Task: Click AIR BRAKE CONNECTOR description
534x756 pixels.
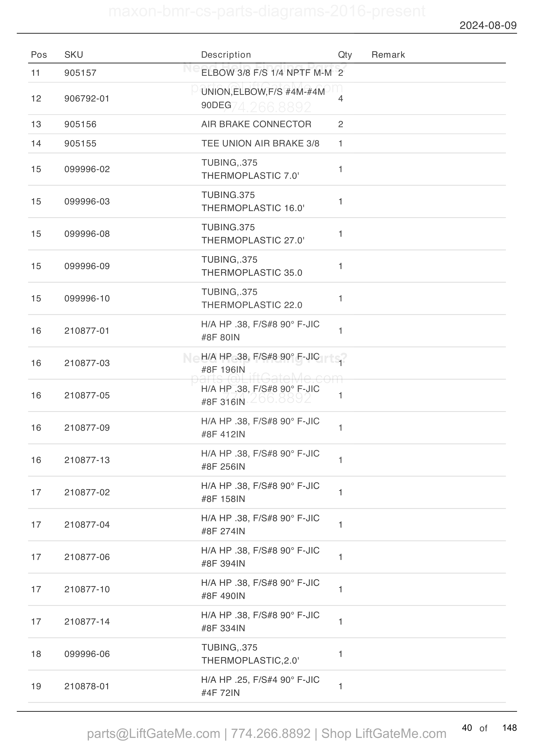Action: pos(256,124)
